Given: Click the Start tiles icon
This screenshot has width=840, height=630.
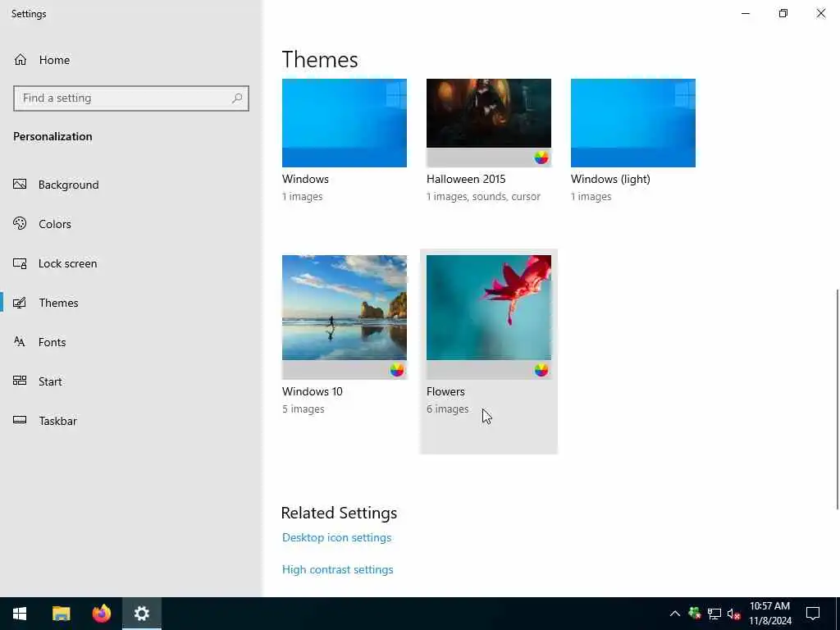Looking at the screenshot, I should (20, 381).
